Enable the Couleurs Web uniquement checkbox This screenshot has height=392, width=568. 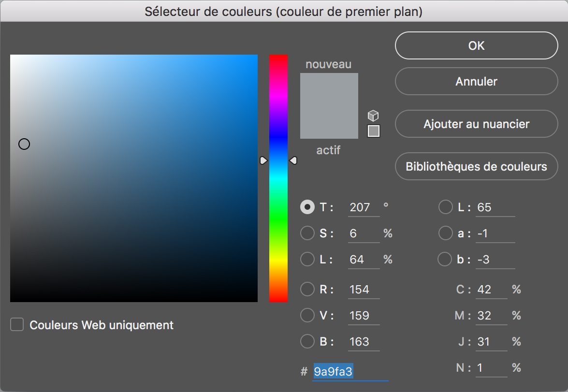pyautogui.click(x=17, y=325)
